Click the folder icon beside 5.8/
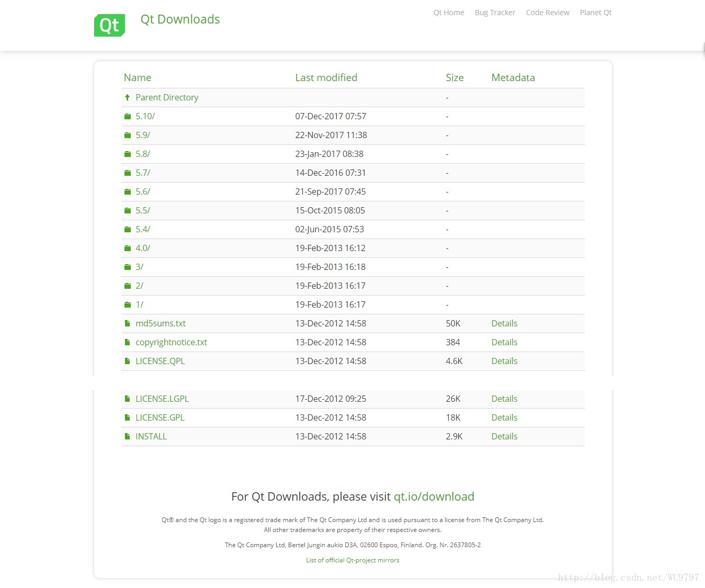The width and height of the screenshot is (705, 588). point(127,154)
